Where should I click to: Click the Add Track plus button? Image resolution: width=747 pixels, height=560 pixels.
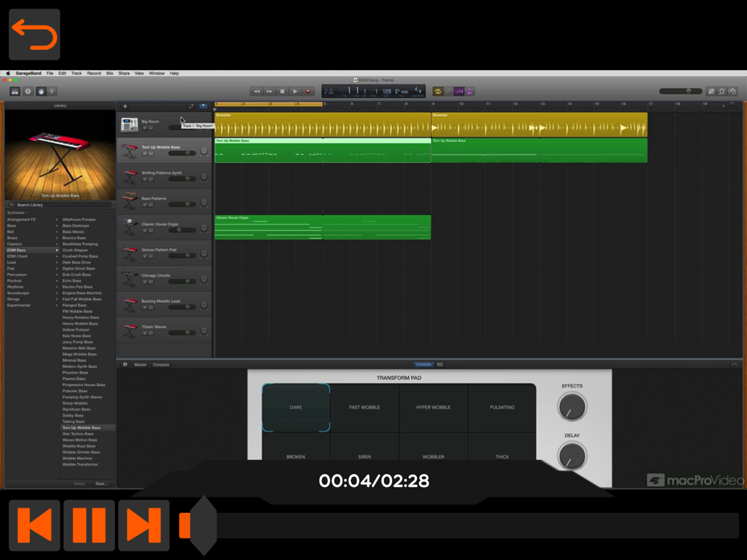click(125, 106)
